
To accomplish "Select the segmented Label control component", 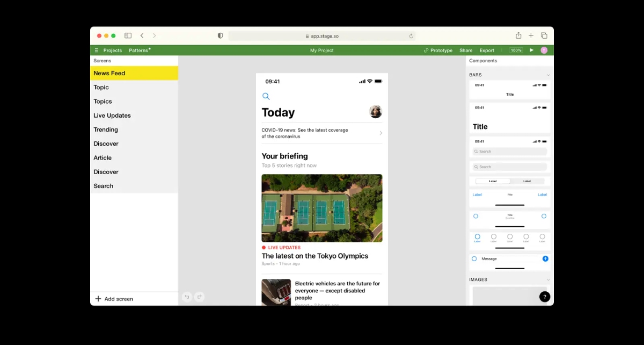I will pyautogui.click(x=510, y=181).
